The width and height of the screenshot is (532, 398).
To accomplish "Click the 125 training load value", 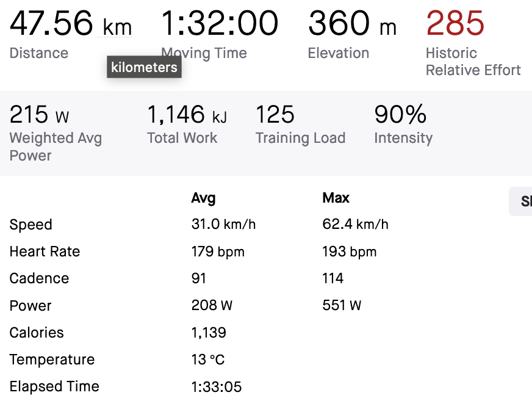I will click(275, 115).
